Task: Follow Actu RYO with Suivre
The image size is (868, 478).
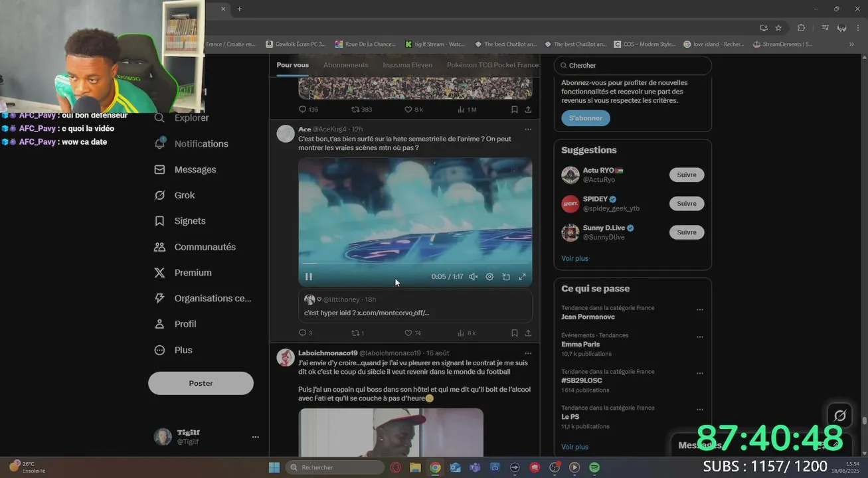Action: tap(687, 175)
